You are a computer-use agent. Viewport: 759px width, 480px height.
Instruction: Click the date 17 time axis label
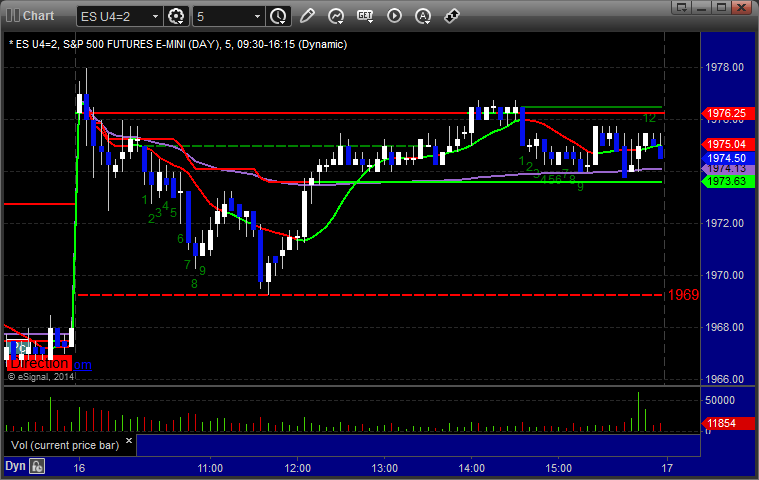tap(667, 468)
